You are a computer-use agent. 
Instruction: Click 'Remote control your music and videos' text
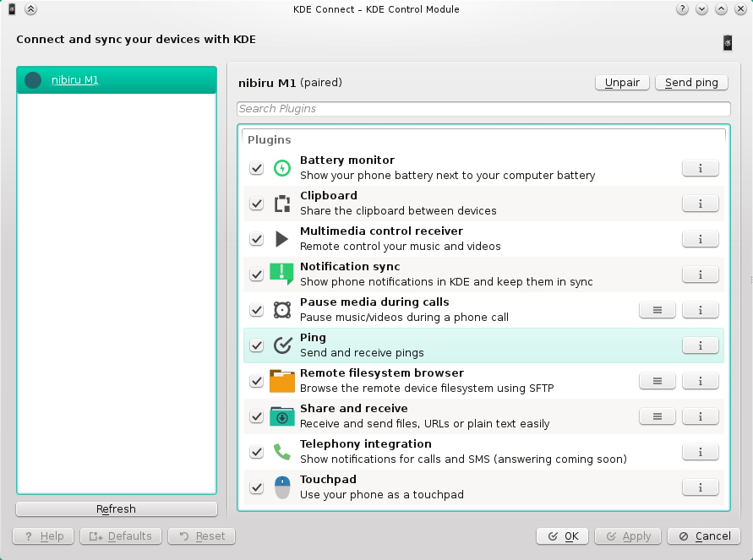pos(400,246)
